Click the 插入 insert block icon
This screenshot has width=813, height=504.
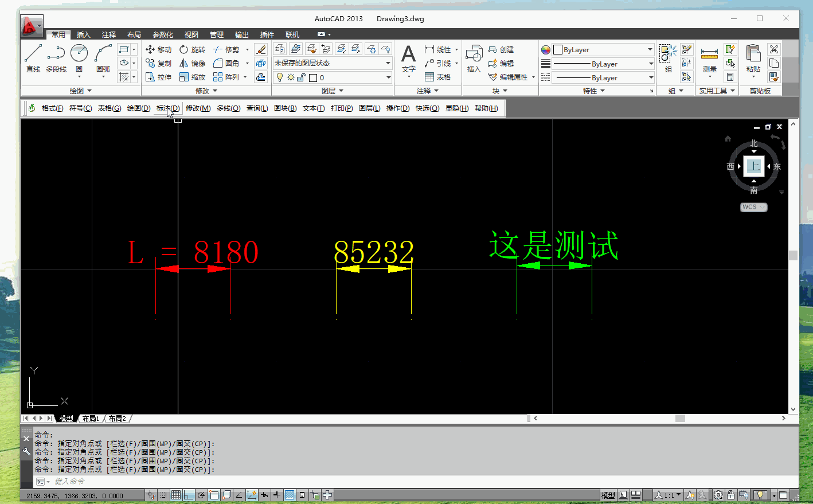click(474, 58)
